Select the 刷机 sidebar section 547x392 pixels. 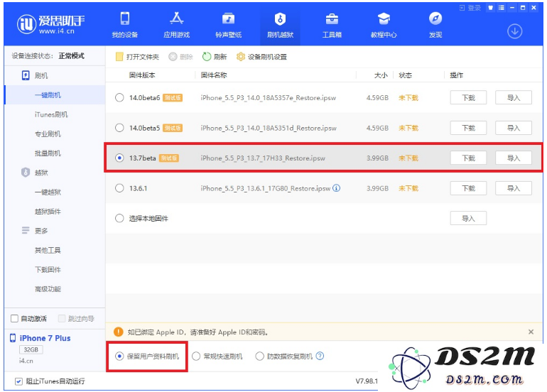coord(35,75)
